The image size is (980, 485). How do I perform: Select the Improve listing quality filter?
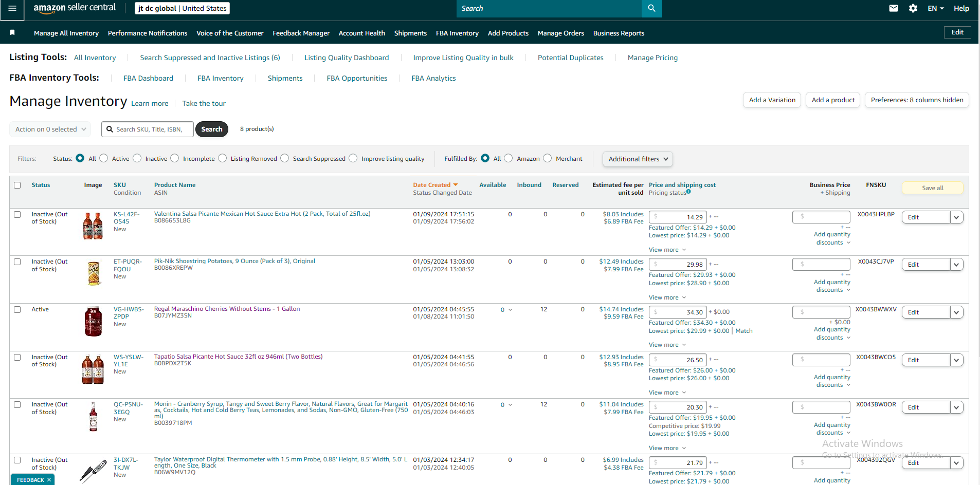(353, 158)
